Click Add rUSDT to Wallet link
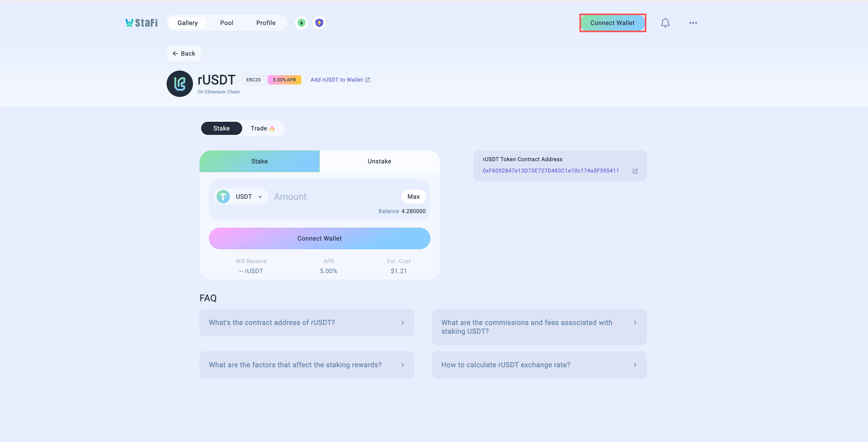868x442 pixels. click(x=340, y=80)
